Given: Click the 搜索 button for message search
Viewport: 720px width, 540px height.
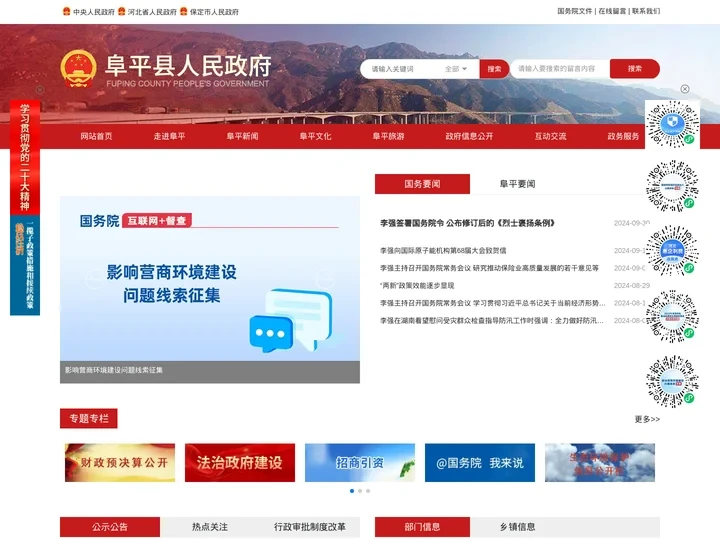Looking at the screenshot, I should 635,68.
